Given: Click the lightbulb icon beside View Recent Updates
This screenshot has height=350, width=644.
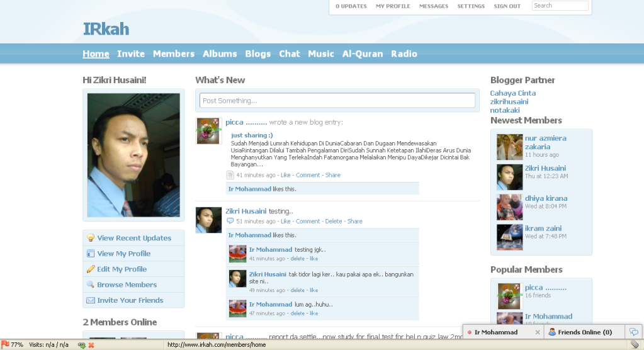Looking at the screenshot, I should (91, 238).
